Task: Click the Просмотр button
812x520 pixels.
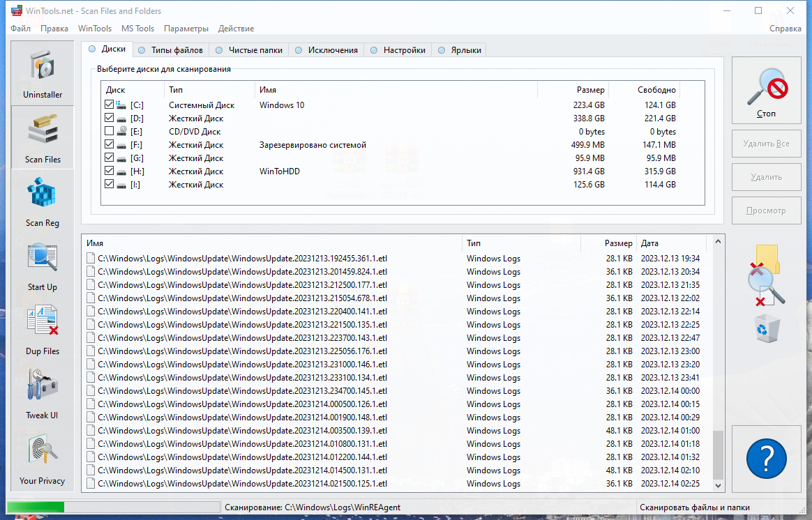Action: [x=767, y=211]
